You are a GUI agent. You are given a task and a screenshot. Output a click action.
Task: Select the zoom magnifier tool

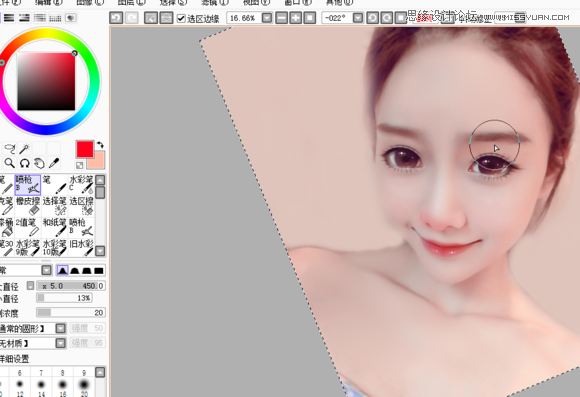[10, 163]
